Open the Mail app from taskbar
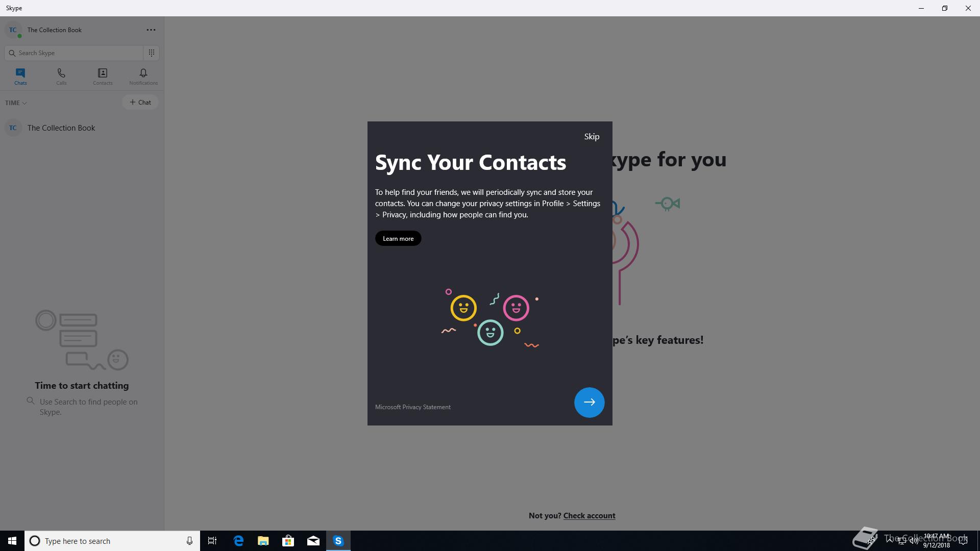The image size is (980, 551). [313, 541]
